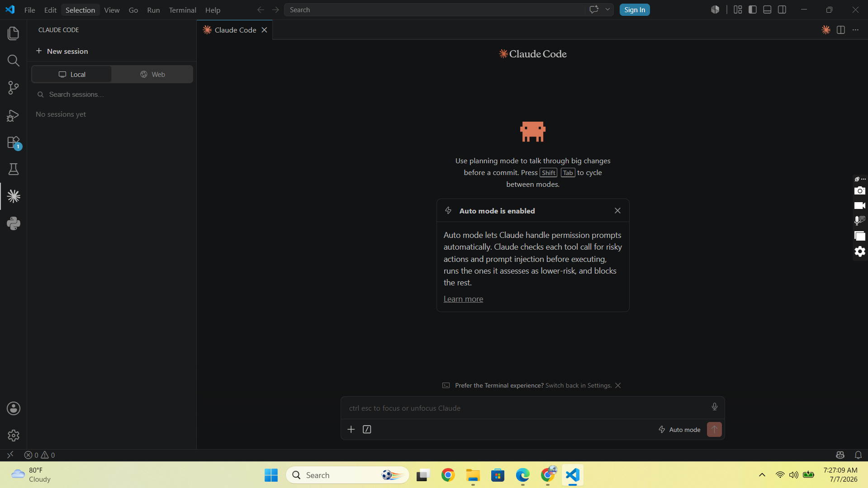Select the Claude Code icon in the activity bar
868x488 pixels.
coord(14,196)
